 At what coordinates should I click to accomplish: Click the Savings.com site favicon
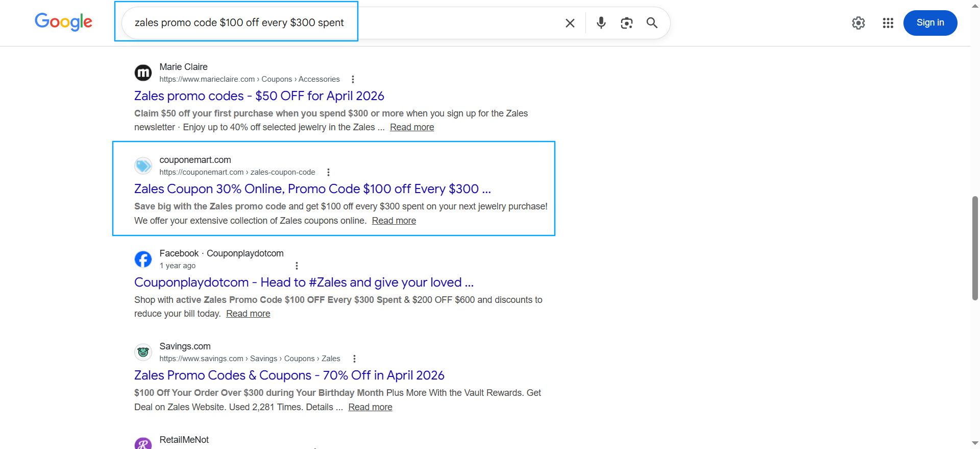coord(143,352)
